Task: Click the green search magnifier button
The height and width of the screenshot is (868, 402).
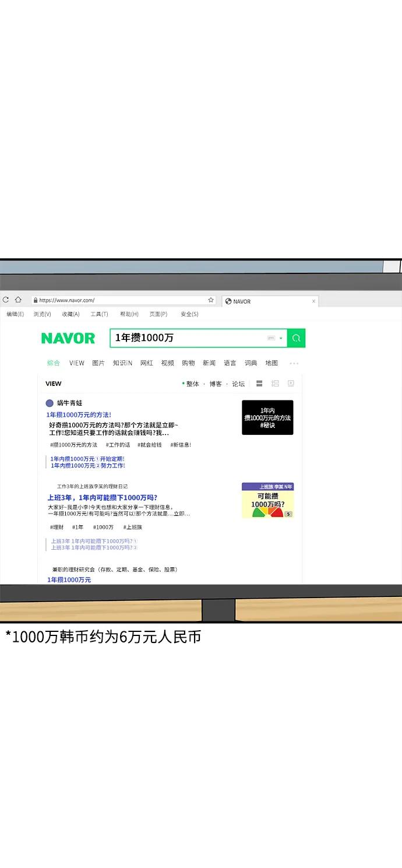Action: [x=296, y=338]
